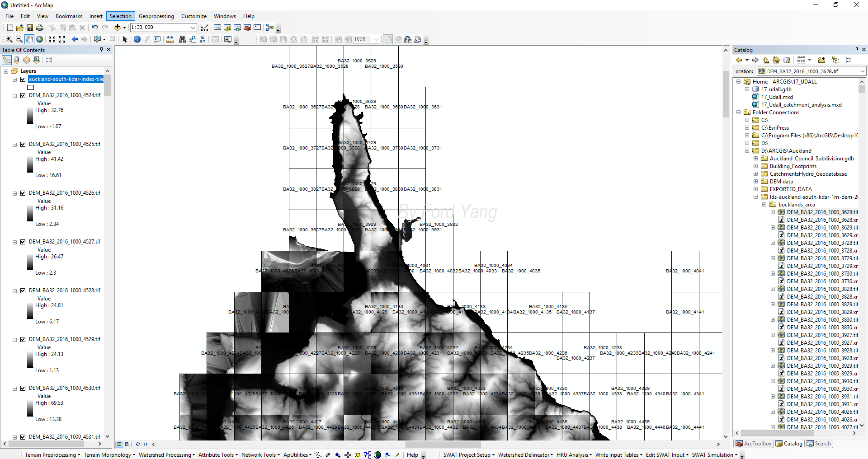Go back to previous extent

[x=75, y=39]
